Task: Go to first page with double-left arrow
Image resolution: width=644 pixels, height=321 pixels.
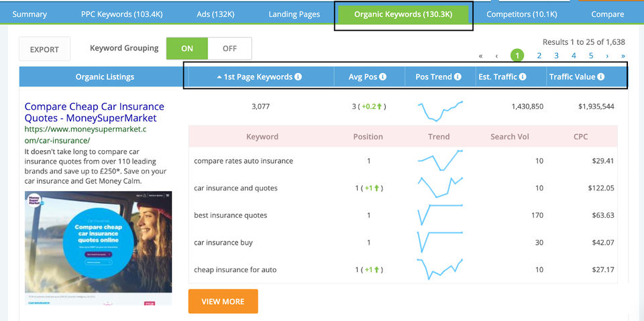Action: (480, 56)
